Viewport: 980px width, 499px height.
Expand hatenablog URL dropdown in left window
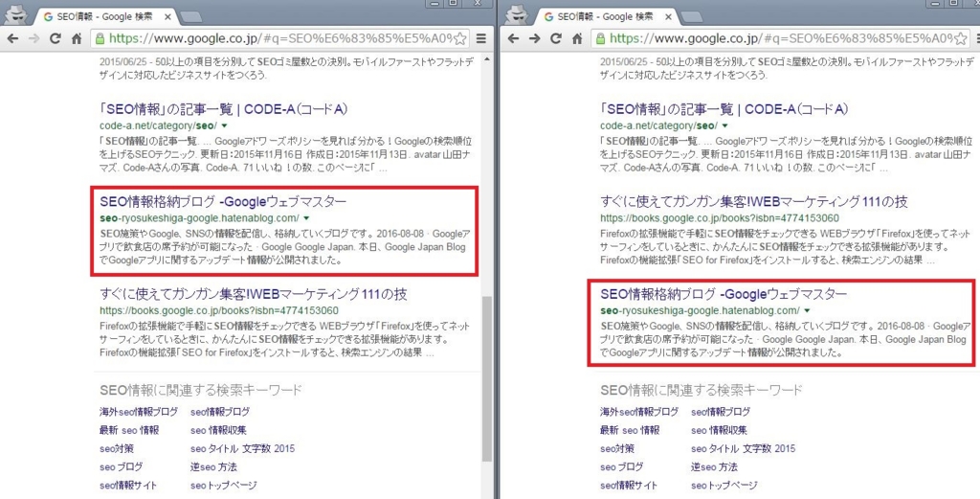tap(306, 218)
